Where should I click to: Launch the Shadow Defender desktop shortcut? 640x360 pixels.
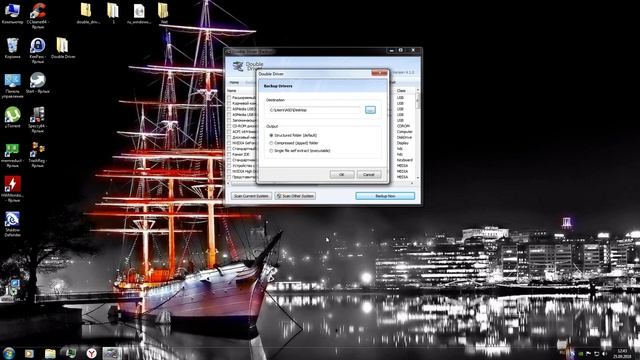[x=12, y=224]
